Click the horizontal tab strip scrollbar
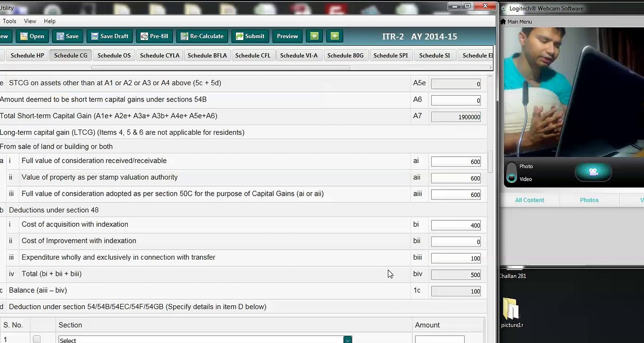The width and height of the screenshot is (644, 343). (x=220, y=67)
